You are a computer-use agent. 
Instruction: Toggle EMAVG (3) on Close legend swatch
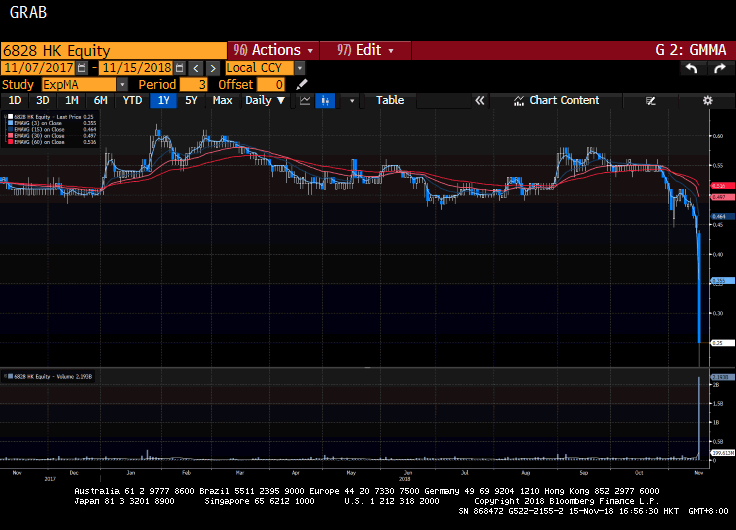coord(10,123)
